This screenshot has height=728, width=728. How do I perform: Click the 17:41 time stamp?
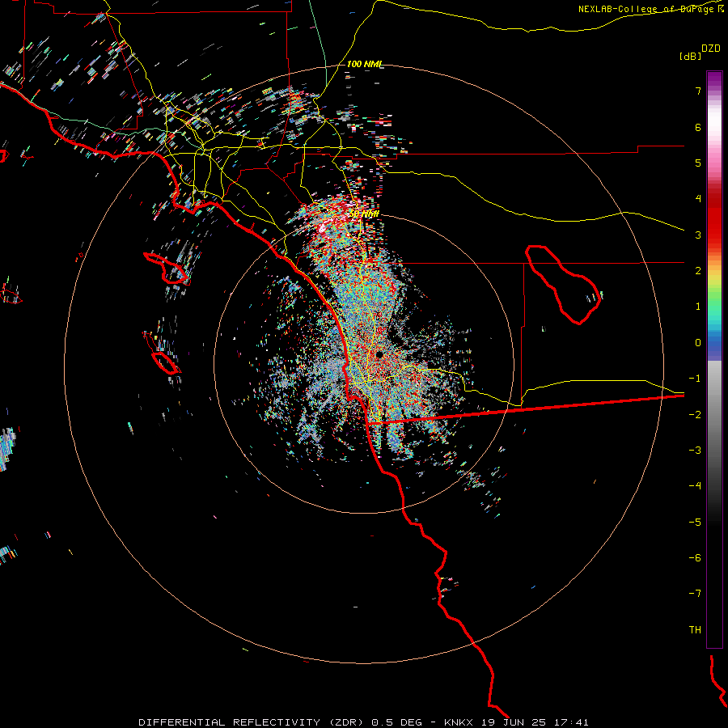tap(572, 722)
